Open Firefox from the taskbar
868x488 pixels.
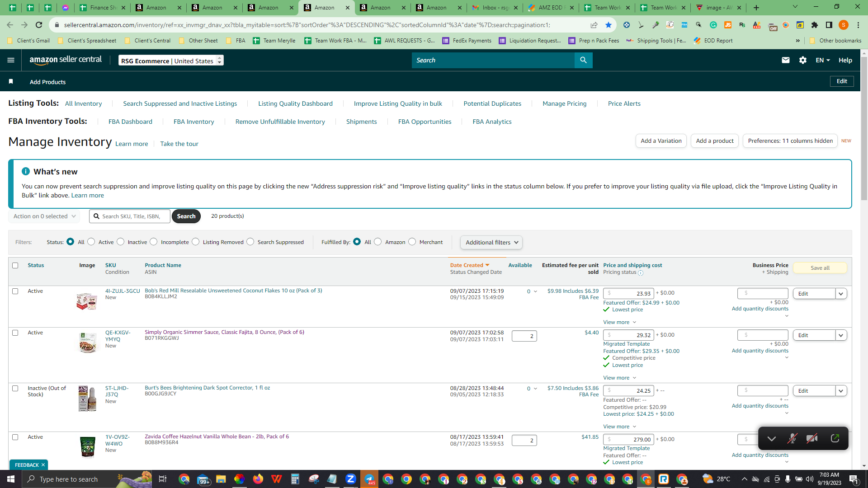pyautogui.click(x=258, y=479)
